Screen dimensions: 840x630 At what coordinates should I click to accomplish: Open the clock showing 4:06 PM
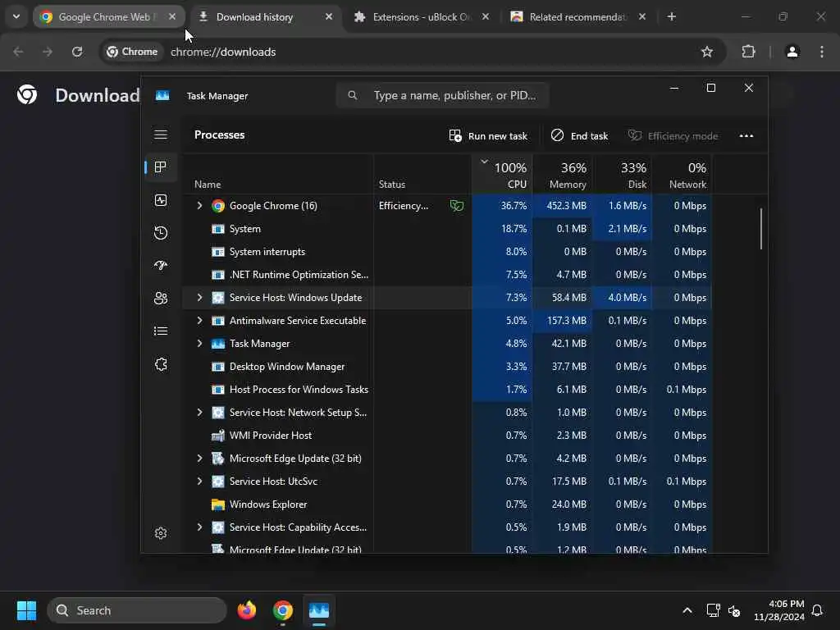[779, 610]
